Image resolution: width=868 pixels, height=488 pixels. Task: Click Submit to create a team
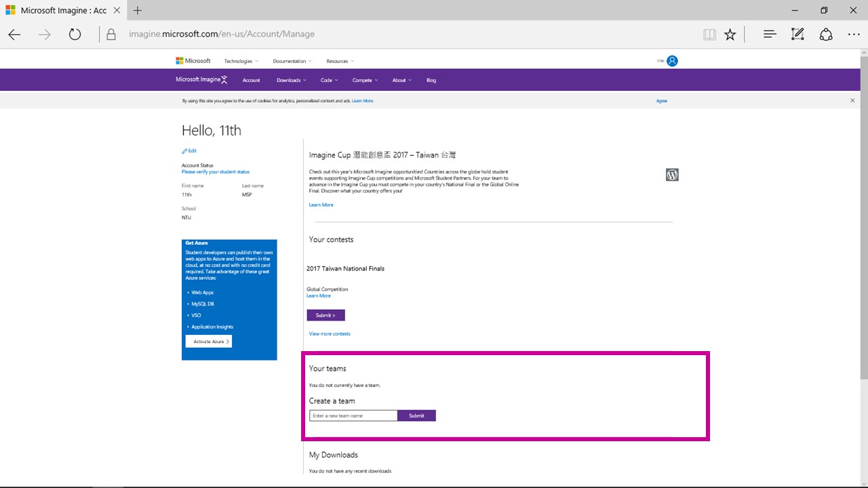[x=417, y=415]
